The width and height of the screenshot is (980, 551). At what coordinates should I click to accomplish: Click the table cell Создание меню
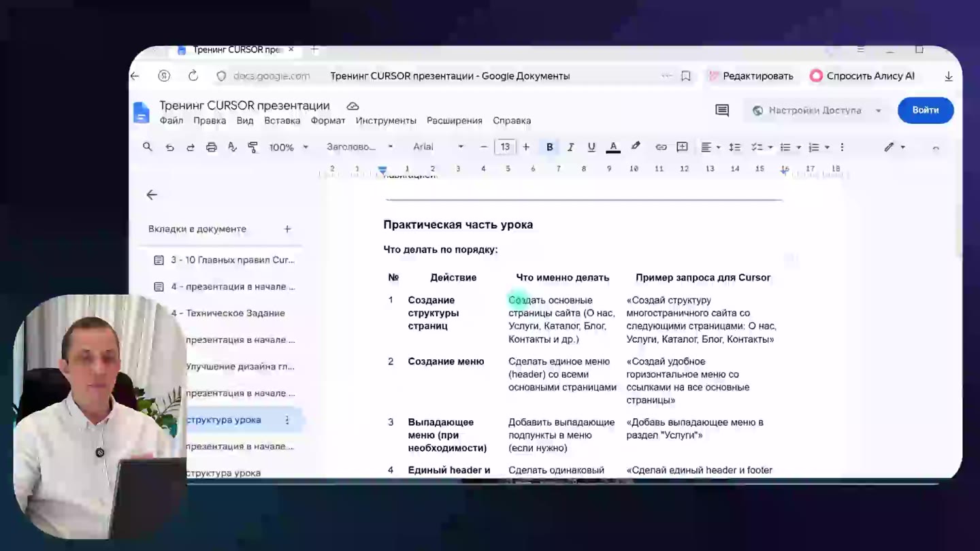click(x=446, y=361)
